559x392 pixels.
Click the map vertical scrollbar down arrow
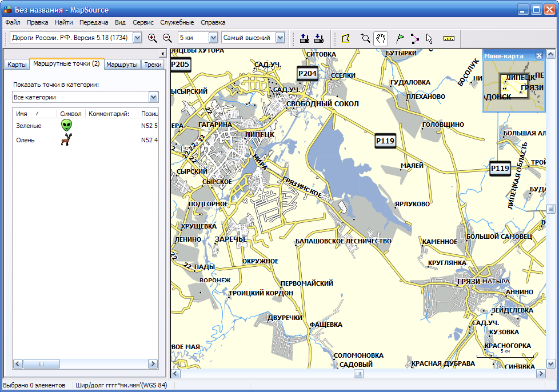click(x=551, y=364)
